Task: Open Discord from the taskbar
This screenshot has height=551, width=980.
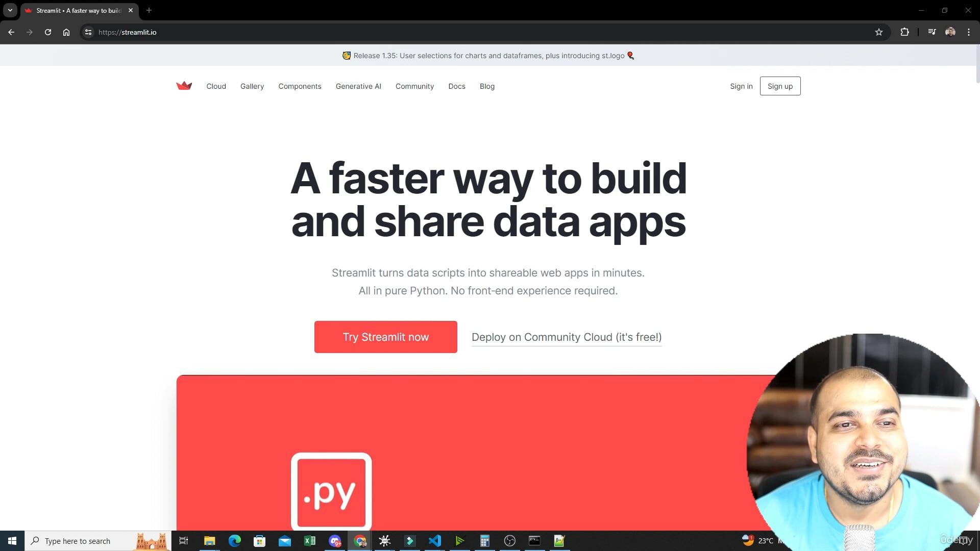Action: click(335, 541)
